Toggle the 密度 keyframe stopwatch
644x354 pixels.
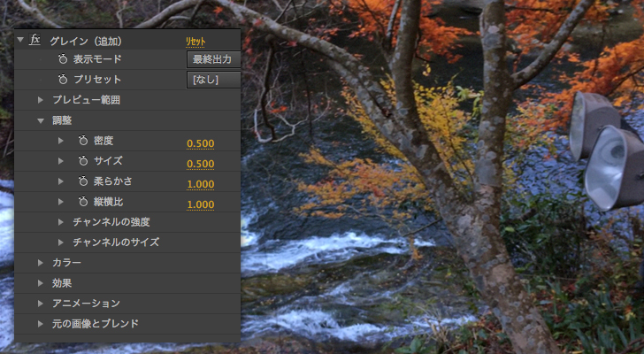pos(82,141)
